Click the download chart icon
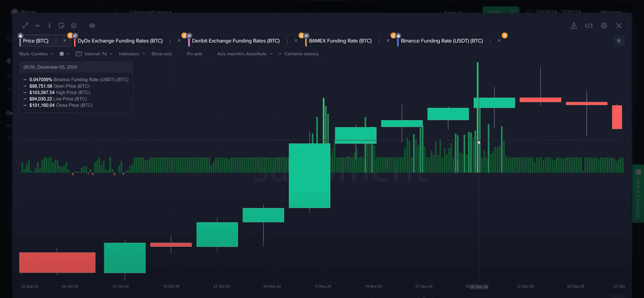 tap(574, 26)
